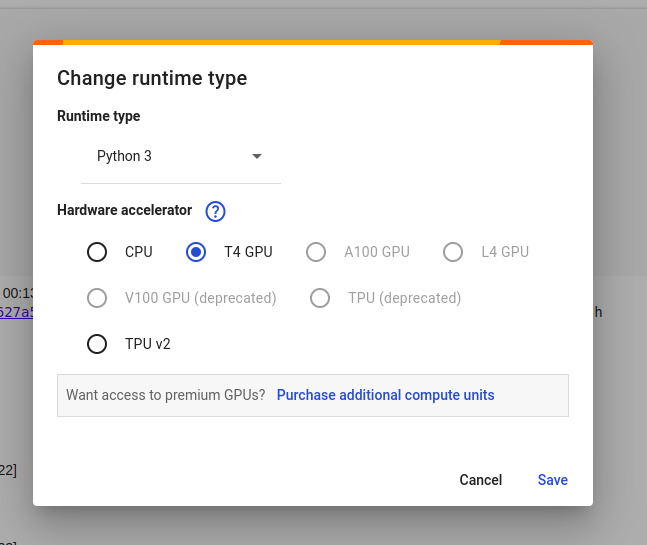647x545 pixels.
Task: Select the T4 GPU option
Action: click(196, 252)
